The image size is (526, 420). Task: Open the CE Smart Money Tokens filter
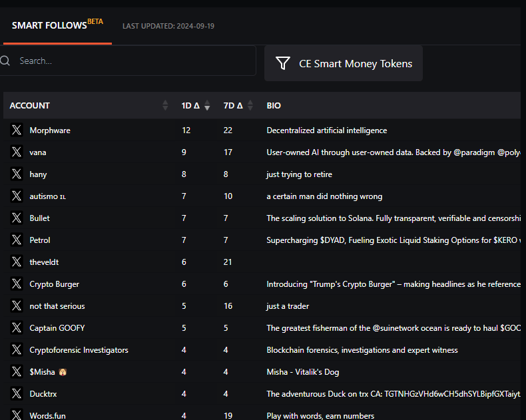(x=344, y=63)
